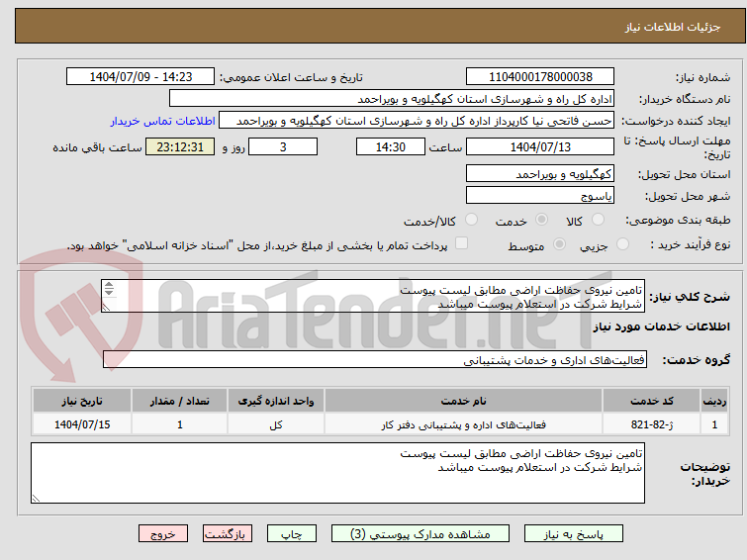Select the جزیی purchase type radio
Viewport: 747px width, 560px height.
pyautogui.click(x=622, y=244)
